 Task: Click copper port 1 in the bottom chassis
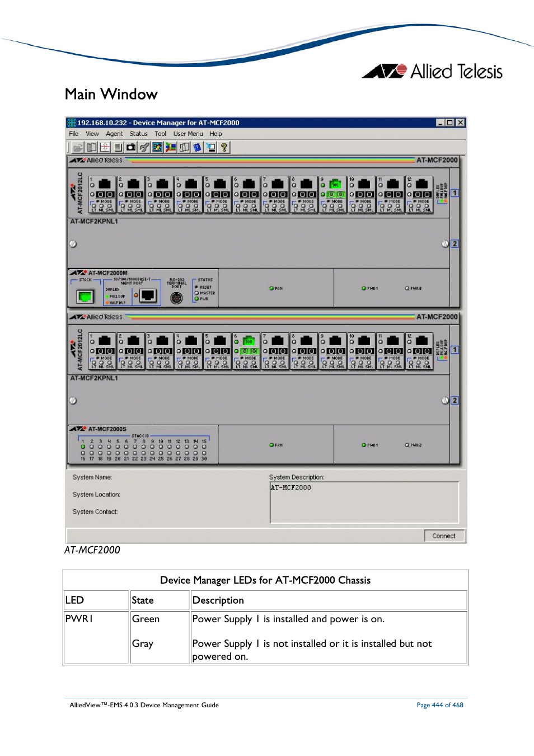point(105,341)
